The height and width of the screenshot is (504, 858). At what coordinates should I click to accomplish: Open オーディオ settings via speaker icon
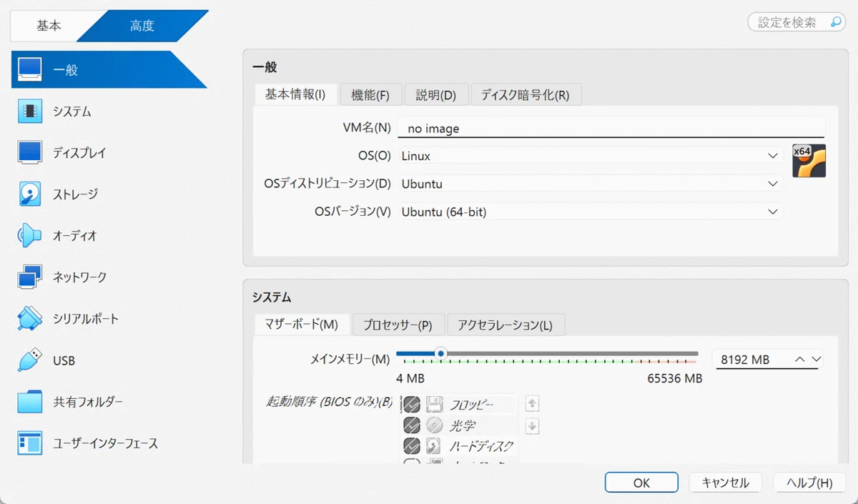[30, 235]
